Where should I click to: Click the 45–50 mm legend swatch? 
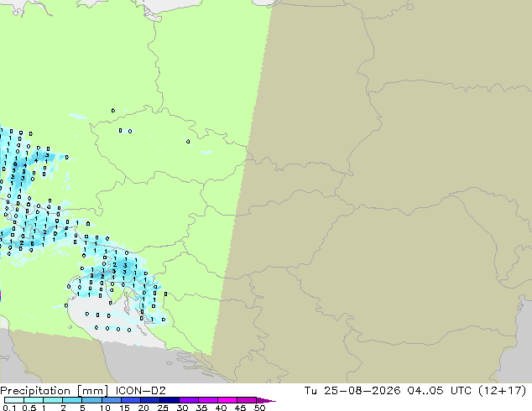(x=247, y=400)
